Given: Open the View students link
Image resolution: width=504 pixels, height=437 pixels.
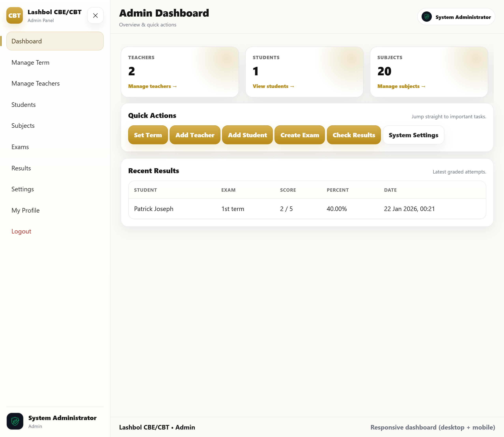Looking at the screenshot, I should (x=273, y=86).
